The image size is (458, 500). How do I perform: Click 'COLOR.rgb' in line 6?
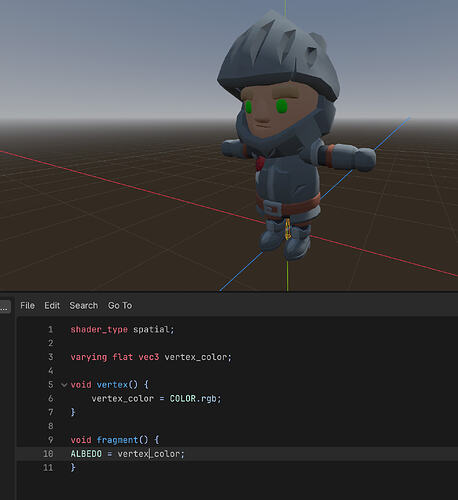[193, 399]
